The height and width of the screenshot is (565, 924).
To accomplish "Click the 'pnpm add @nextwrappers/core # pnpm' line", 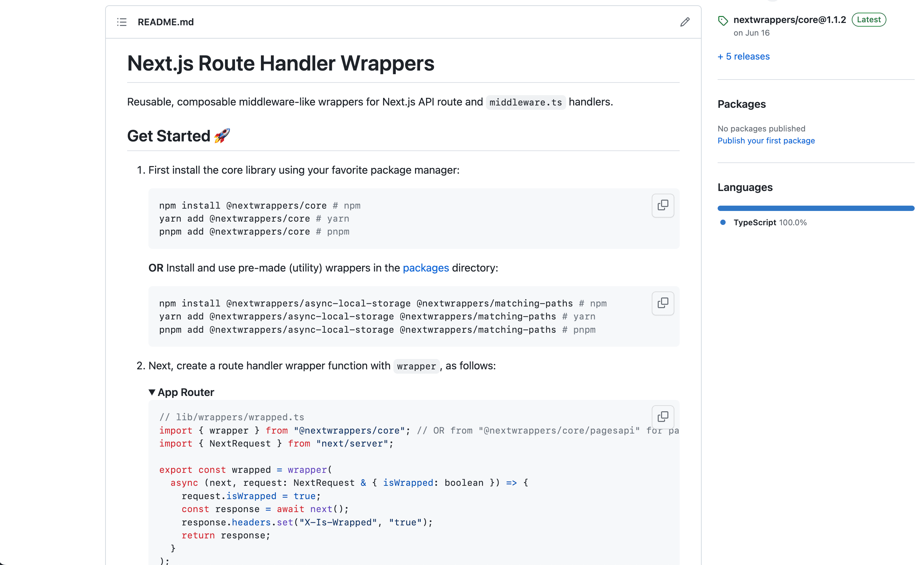I will click(254, 232).
